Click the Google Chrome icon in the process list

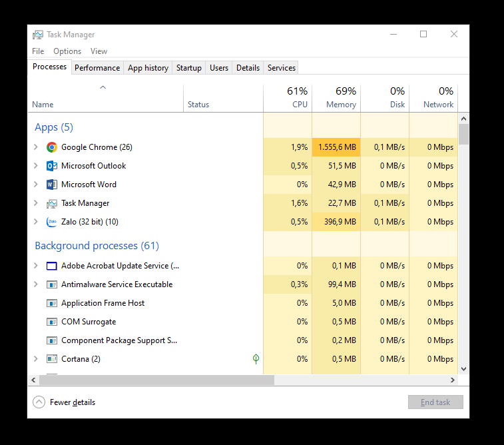pos(52,147)
